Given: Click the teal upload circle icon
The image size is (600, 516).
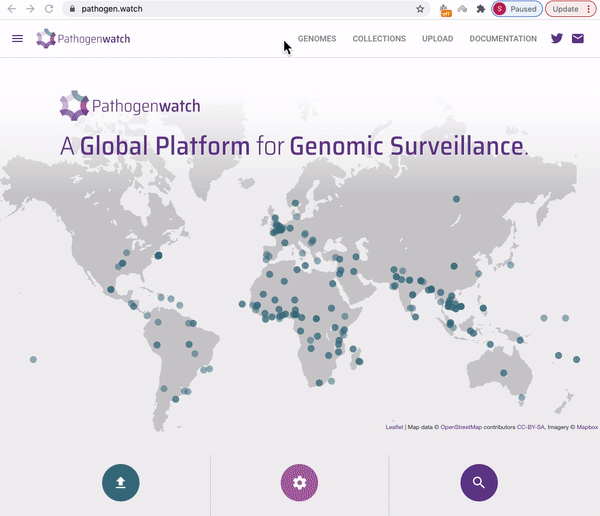Looking at the screenshot, I should (x=121, y=483).
